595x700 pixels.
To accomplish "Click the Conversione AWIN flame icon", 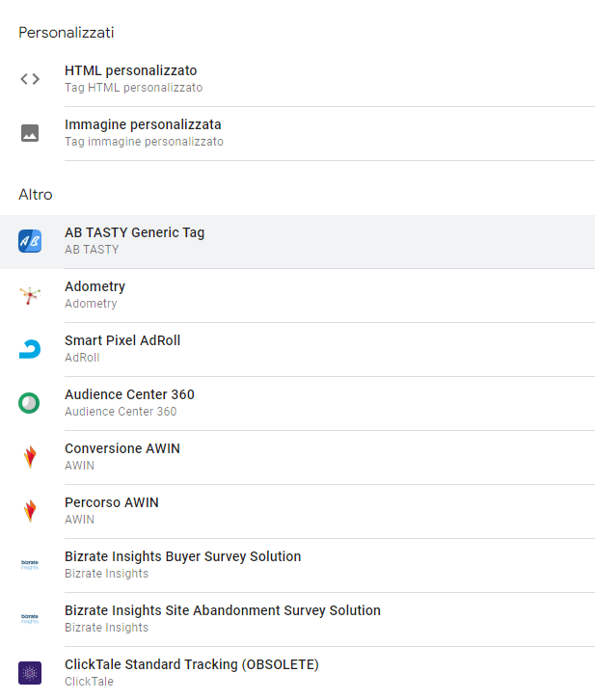I will tap(30, 457).
